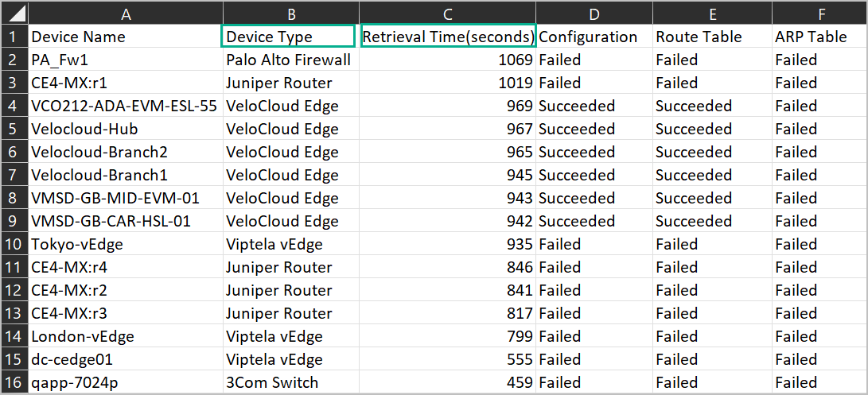The image size is (868, 395).
Task: Select the column A header
Action: pyautogui.click(x=125, y=14)
